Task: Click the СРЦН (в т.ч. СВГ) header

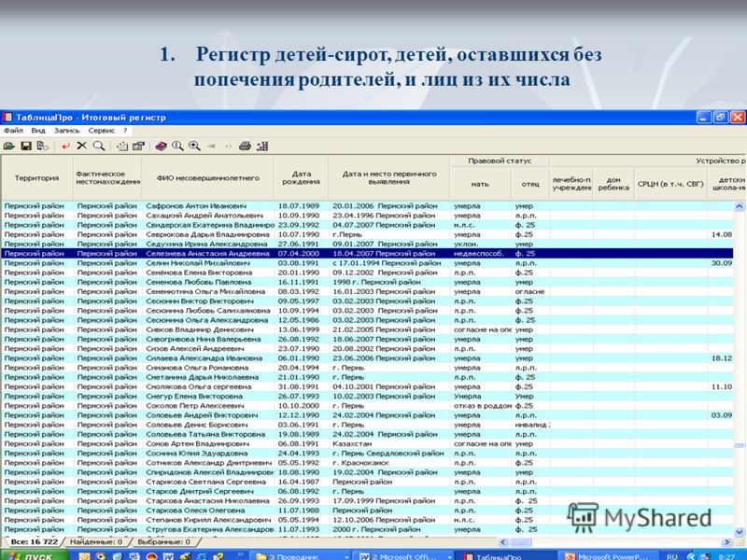Action: click(x=670, y=184)
